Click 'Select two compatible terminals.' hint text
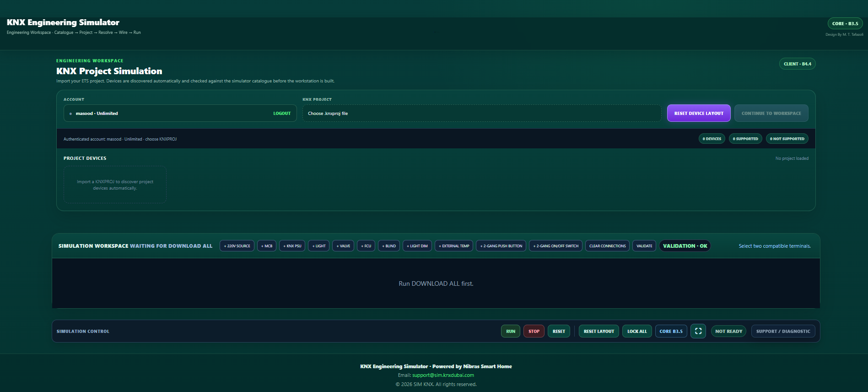The image size is (868, 392). coord(775,246)
